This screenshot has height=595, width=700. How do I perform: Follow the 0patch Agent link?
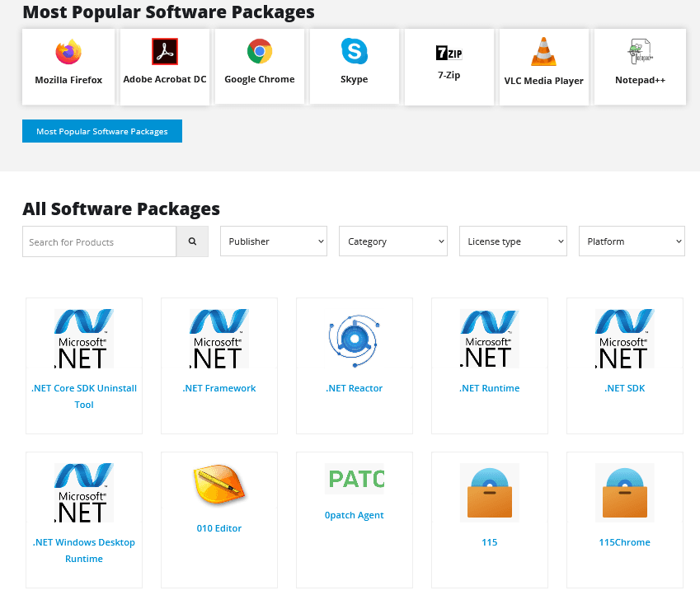click(x=355, y=515)
